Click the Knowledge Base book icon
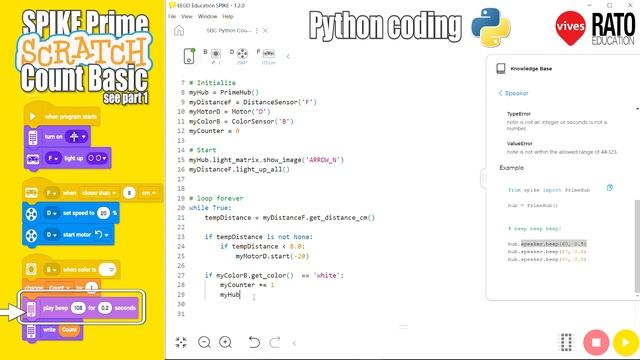The width and height of the screenshot is (640, 360). click(501, 69)
